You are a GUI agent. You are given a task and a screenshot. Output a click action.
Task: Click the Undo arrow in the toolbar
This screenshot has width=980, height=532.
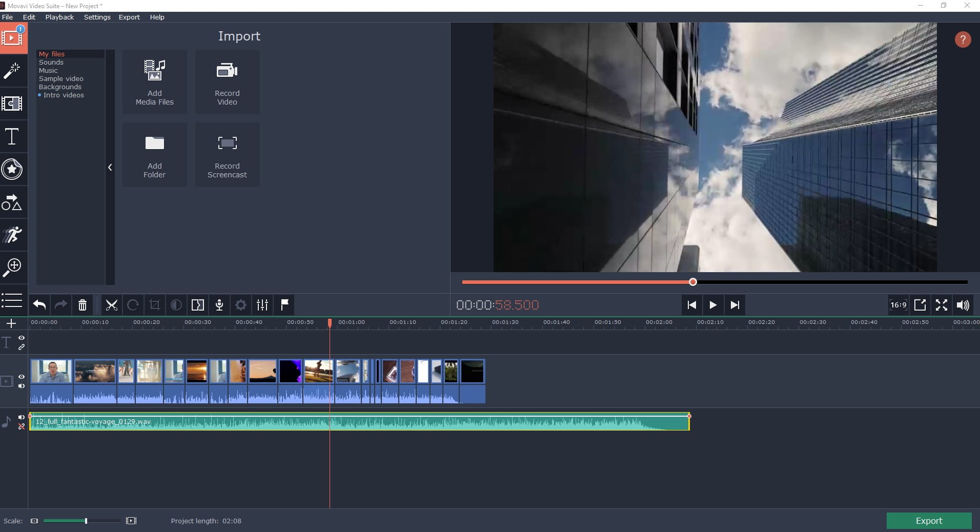click(39, 305)
